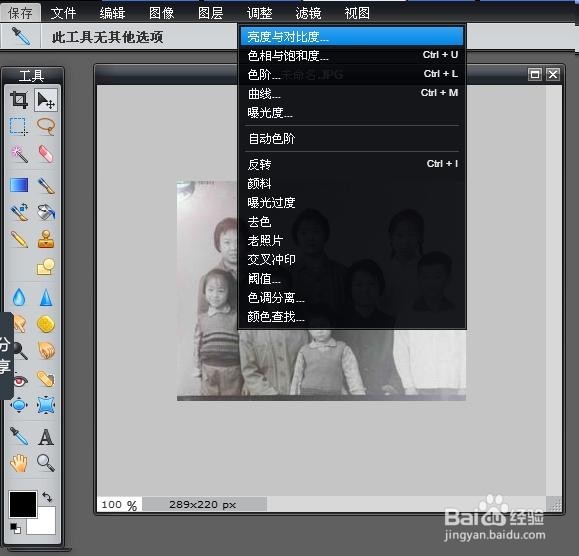Click the family photo on canvas
579x556 pixels.
click(321, 291)
